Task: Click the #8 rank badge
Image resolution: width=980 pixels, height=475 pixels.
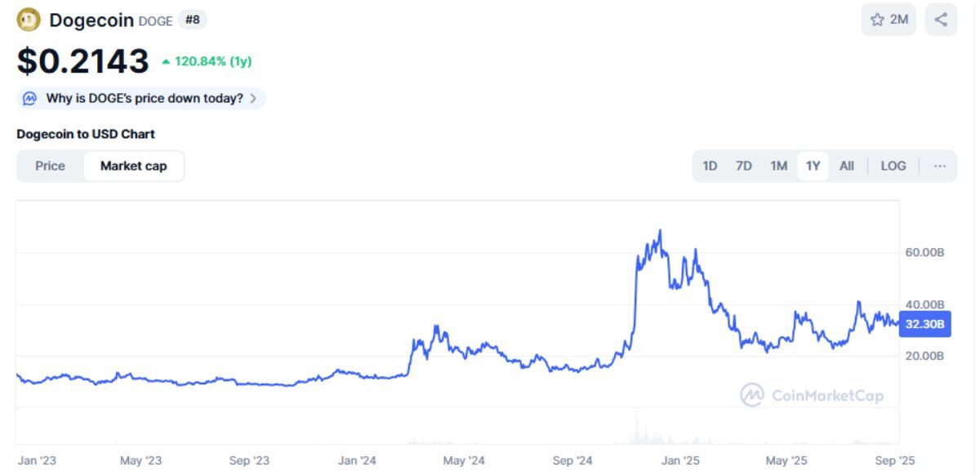Action: point(193,20)
